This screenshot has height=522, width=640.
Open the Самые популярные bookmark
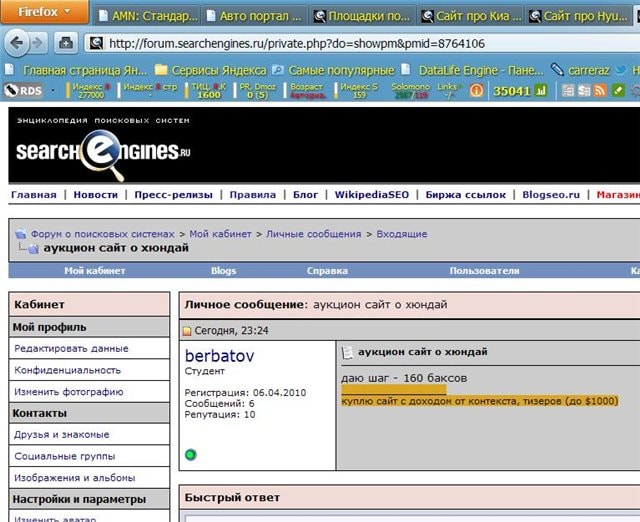(x=333, y=70)
